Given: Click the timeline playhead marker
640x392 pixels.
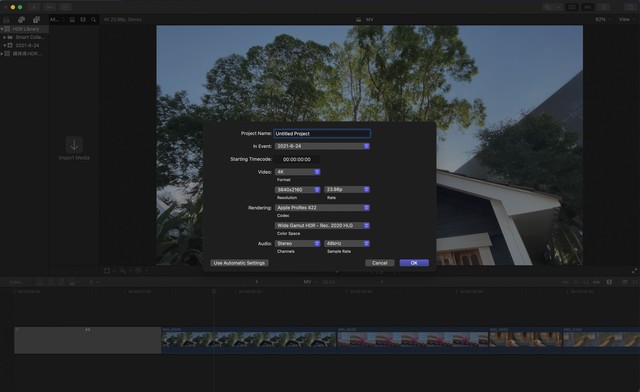Looking at the screenshot, I should coord(213,292).
